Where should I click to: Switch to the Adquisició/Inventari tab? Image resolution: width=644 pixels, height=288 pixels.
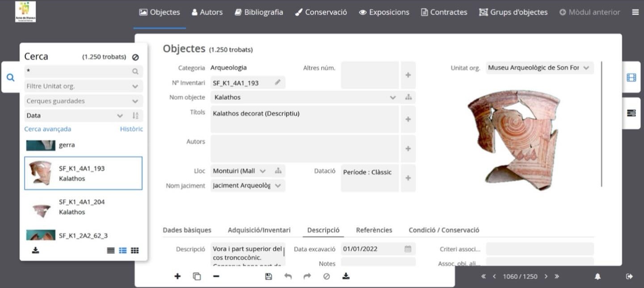(x=259, y=230)
